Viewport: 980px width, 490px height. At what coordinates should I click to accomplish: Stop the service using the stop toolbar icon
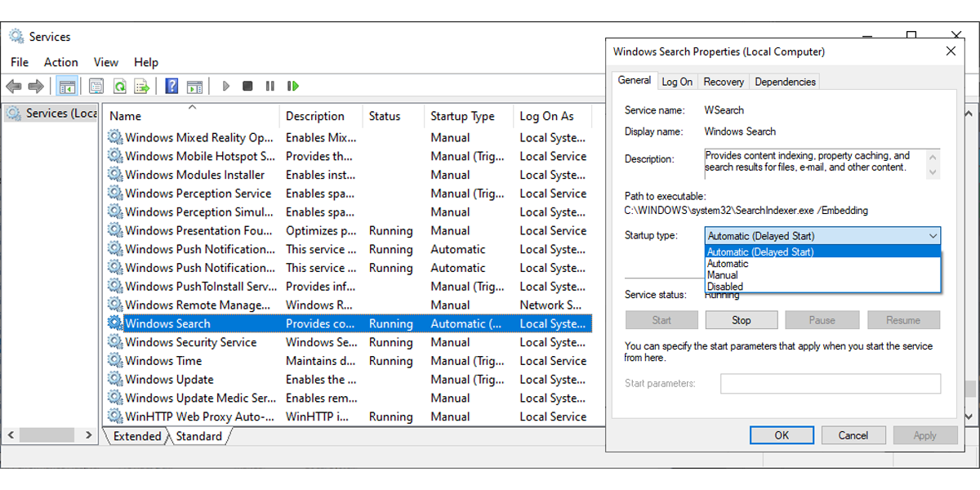(x=247, y=86)
